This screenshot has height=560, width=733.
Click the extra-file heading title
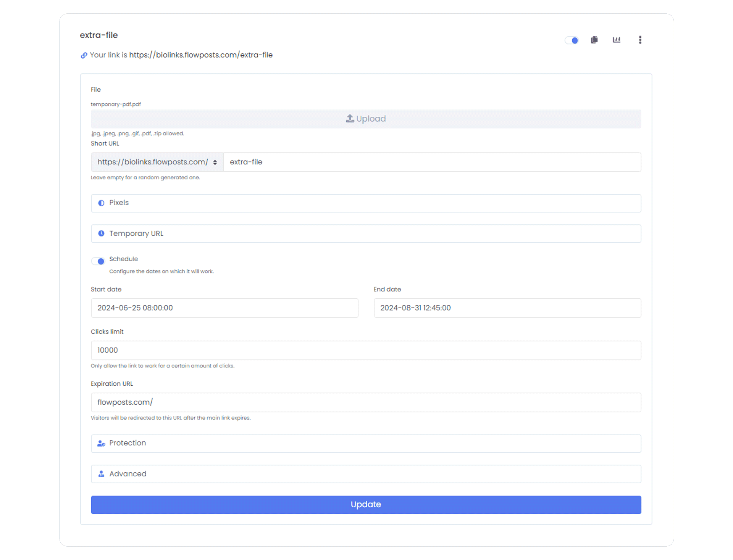[x=99, y=35]
